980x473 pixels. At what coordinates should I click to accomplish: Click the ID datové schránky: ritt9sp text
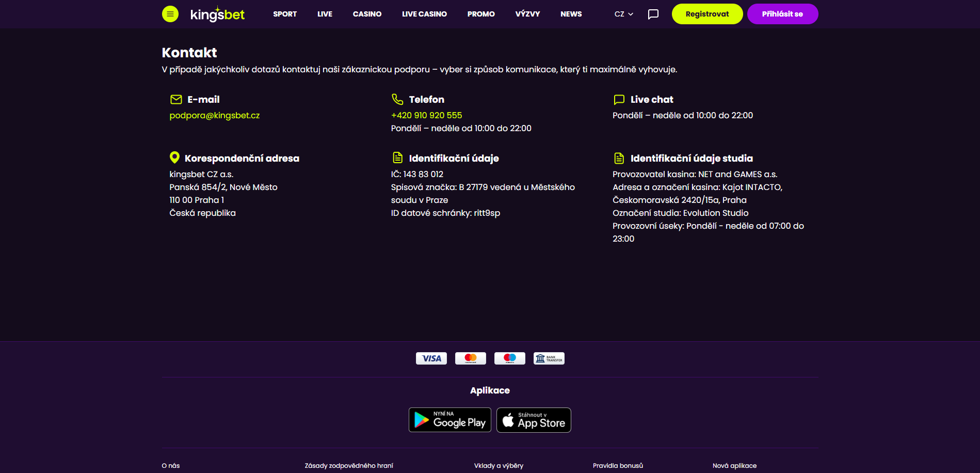[445, 213]
